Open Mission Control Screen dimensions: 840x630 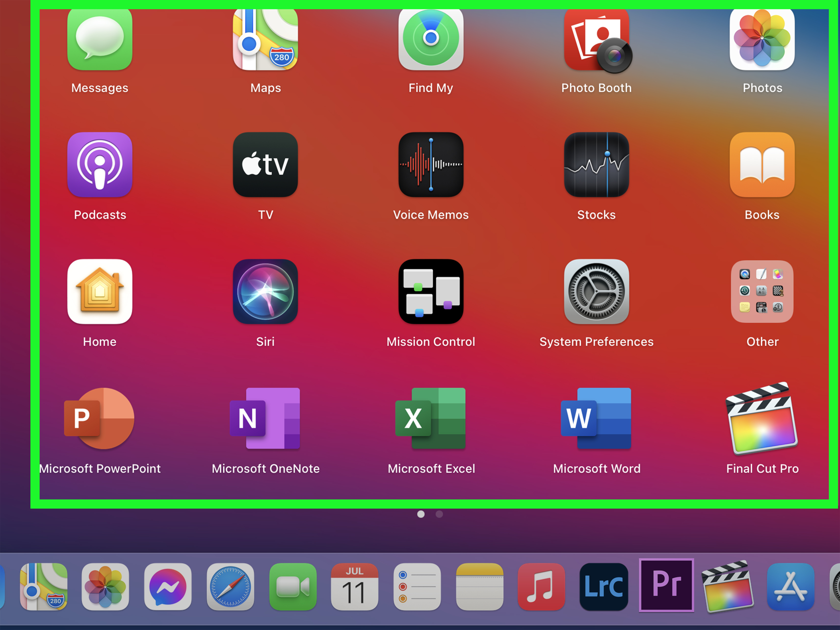click(x=431, y=292)
